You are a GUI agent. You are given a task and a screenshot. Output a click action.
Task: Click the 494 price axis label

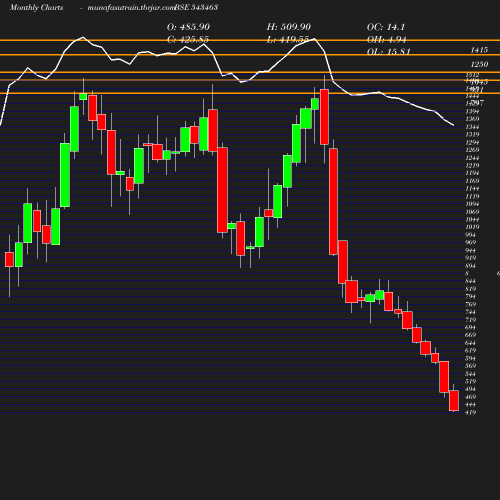pos(470,389)
